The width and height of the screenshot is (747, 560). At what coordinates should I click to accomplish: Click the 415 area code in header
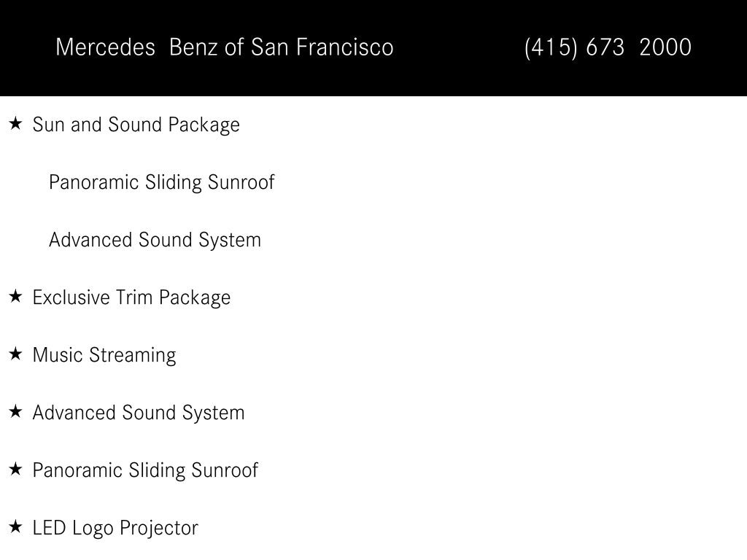pyautogui.click(x=551, y=47)
